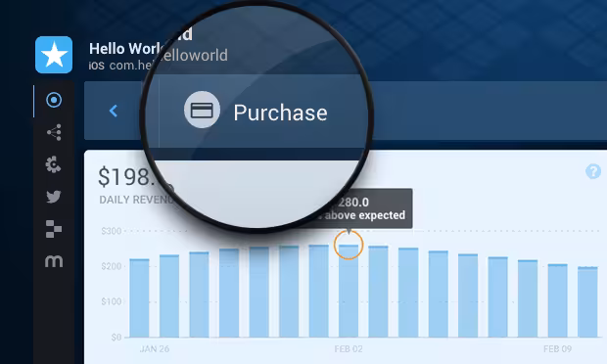This screenshot has height=364, width=607.
Task: Open the share nodes sidebar icon
Action: tap(54, 132)
